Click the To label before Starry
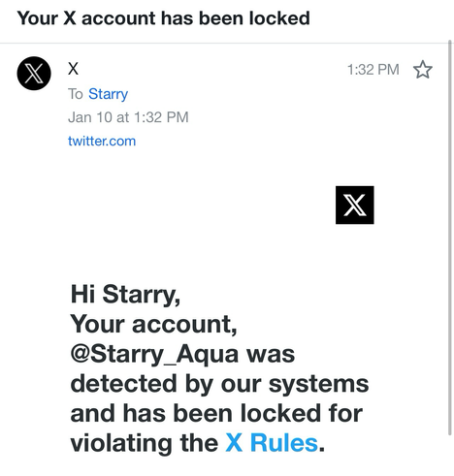This screenshot has height=476, width=454. [76, 94]
